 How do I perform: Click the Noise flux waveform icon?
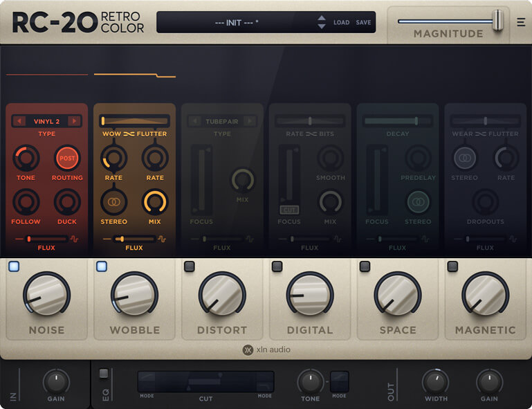coord(74,239)
